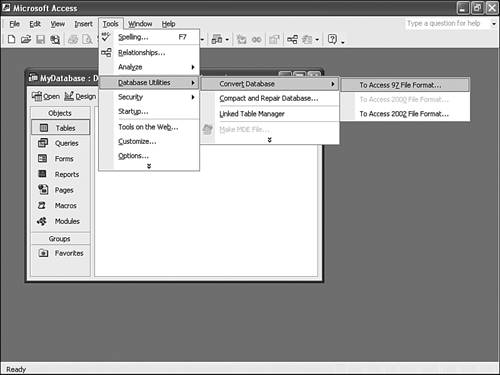This screenshot has height=375, width=500.
Task: Click the chain-link toolbar icon
Action: (x=256, y=40)
